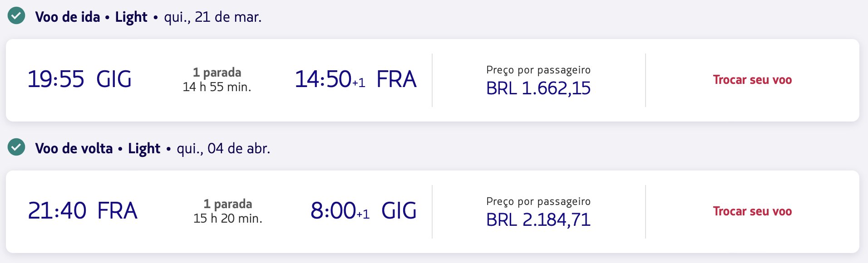Click the +1 day indicator after 8:00
This screenshot has height=263, width=868.
coord(363,214)
